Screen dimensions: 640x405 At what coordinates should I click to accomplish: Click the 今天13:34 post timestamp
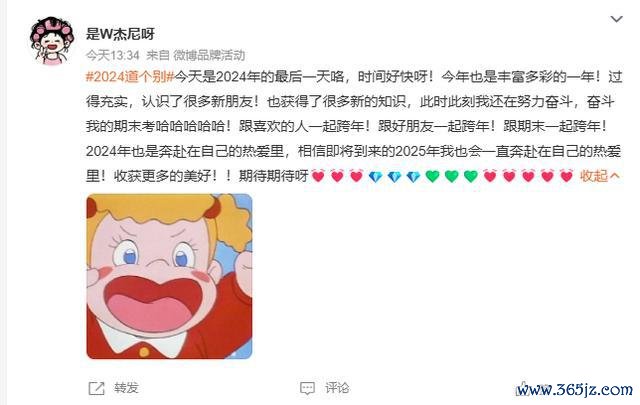(113, 55)
